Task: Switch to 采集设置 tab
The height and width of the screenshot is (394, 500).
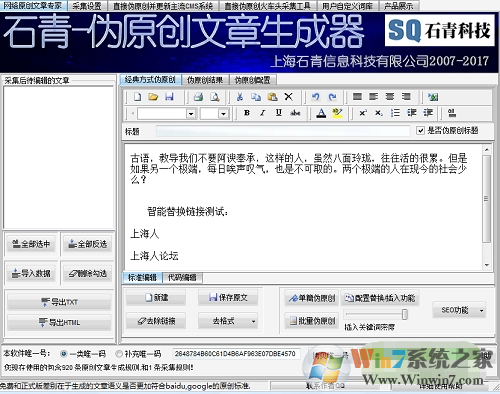Action: [87, 6]
